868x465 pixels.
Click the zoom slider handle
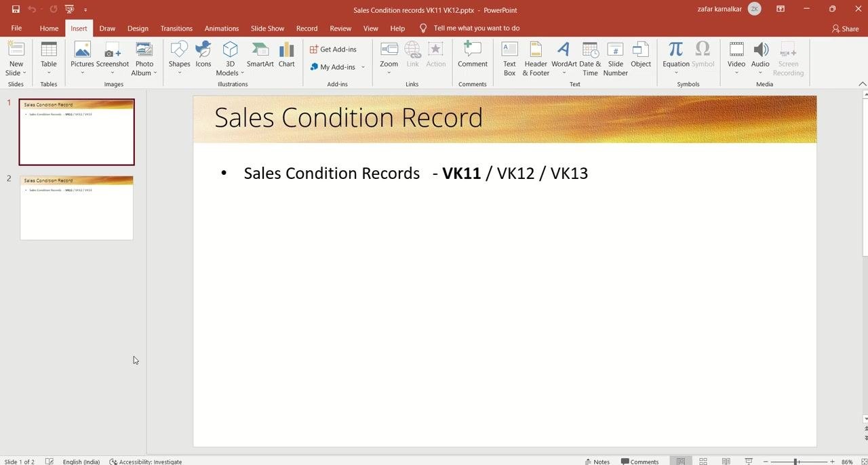tap(795, 462)
